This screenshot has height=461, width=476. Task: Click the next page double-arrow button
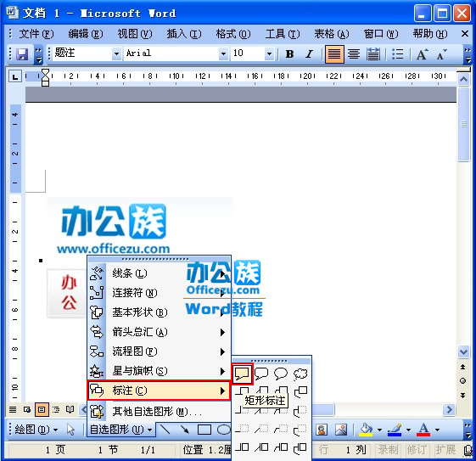click(463, 395)
